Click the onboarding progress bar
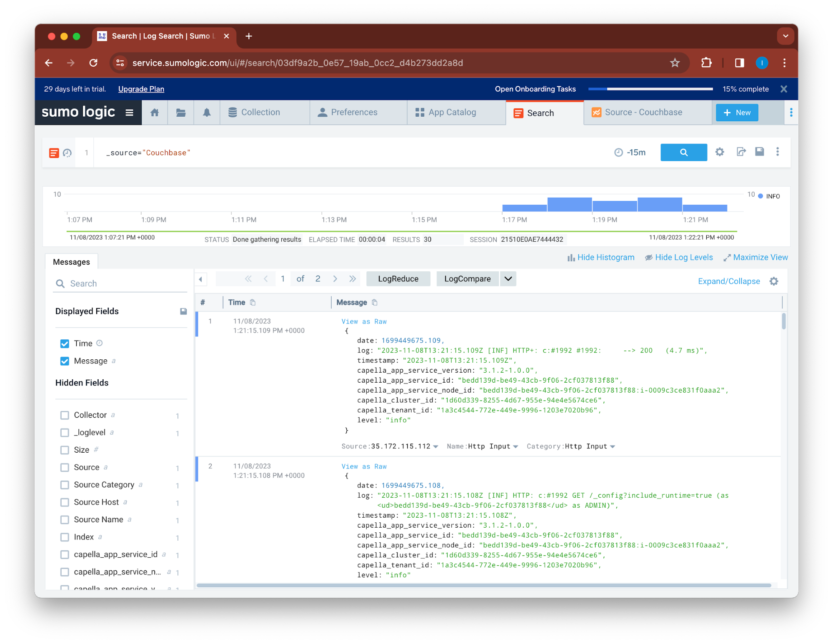The image size is (833, 644). [x=650, y=89]
